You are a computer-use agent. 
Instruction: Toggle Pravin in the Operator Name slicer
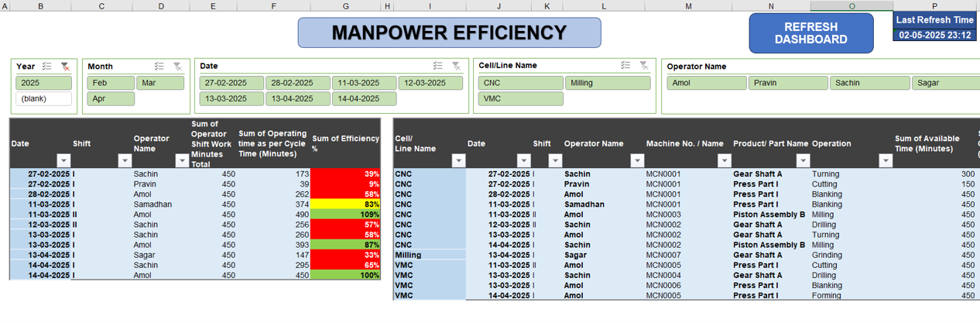(x=788, y=83)
